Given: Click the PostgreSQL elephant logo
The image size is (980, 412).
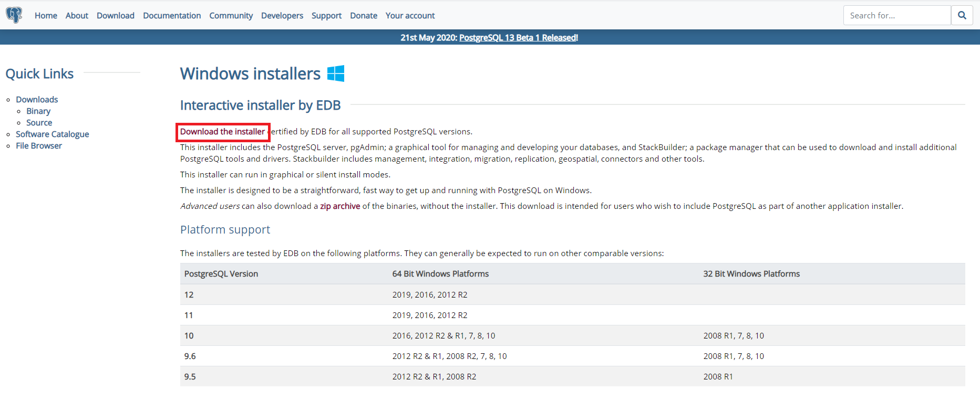Looking at the screenshot, I should point(14,15).
